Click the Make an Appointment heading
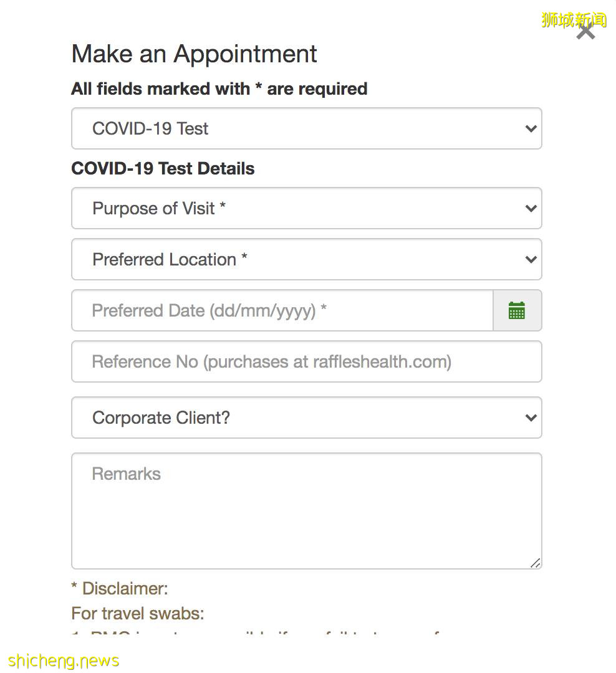Viewport: 616px width, 673px height. coord(194,54)
